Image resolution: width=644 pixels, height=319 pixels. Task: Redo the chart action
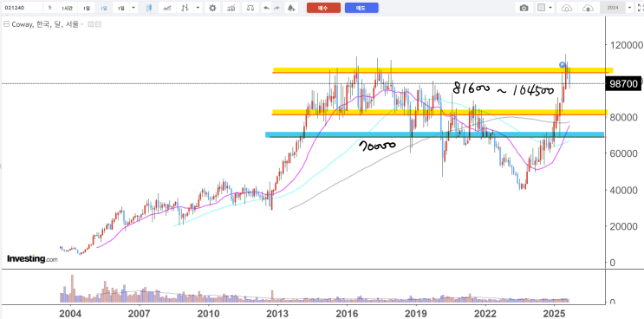276,8
